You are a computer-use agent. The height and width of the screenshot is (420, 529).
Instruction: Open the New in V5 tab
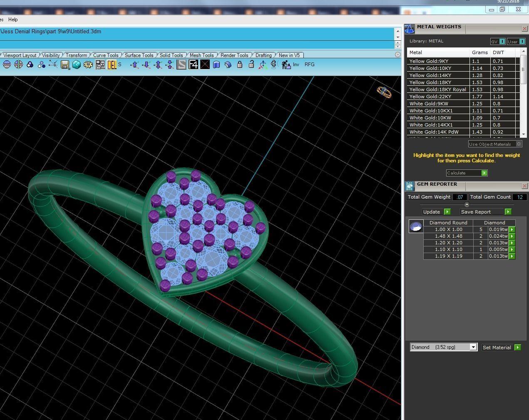[x=289, y=55]
